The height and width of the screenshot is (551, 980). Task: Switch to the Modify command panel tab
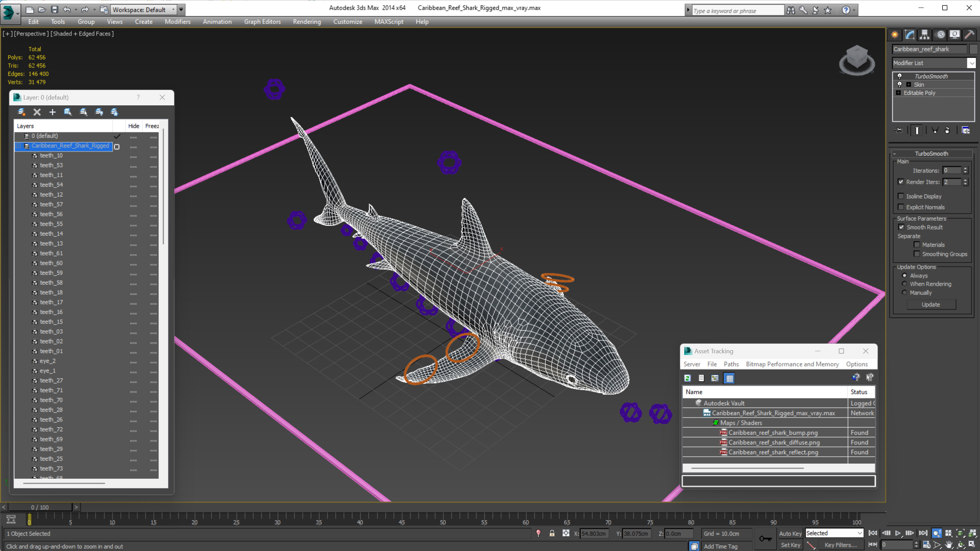point(910,35)
